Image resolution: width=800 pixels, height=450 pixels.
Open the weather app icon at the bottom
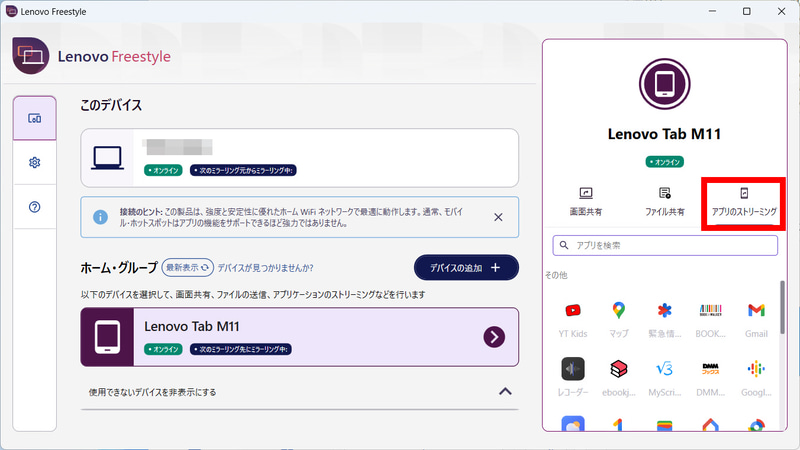pos(573,423)
